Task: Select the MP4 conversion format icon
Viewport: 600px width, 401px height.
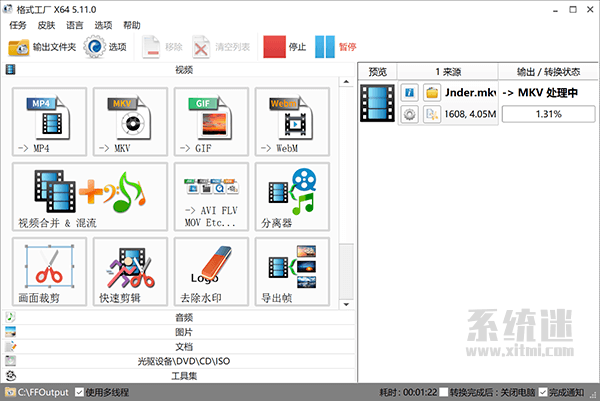Action: pos(49,122)
